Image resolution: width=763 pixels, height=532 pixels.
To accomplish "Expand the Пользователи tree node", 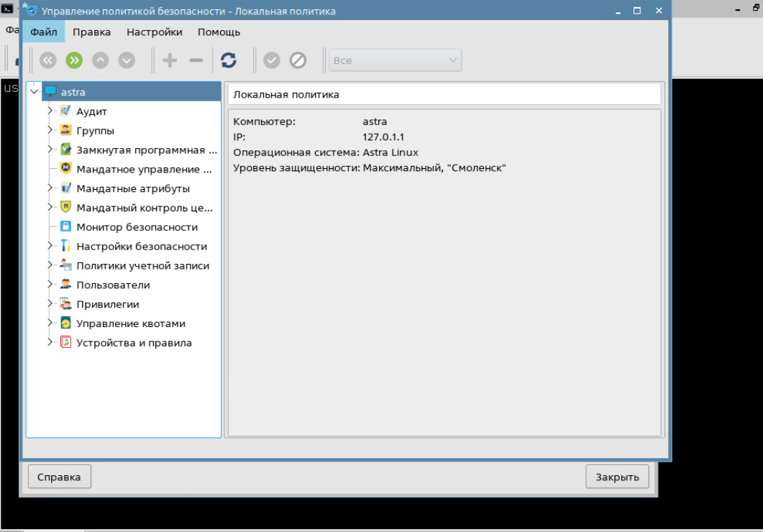I will pos(50,284).
